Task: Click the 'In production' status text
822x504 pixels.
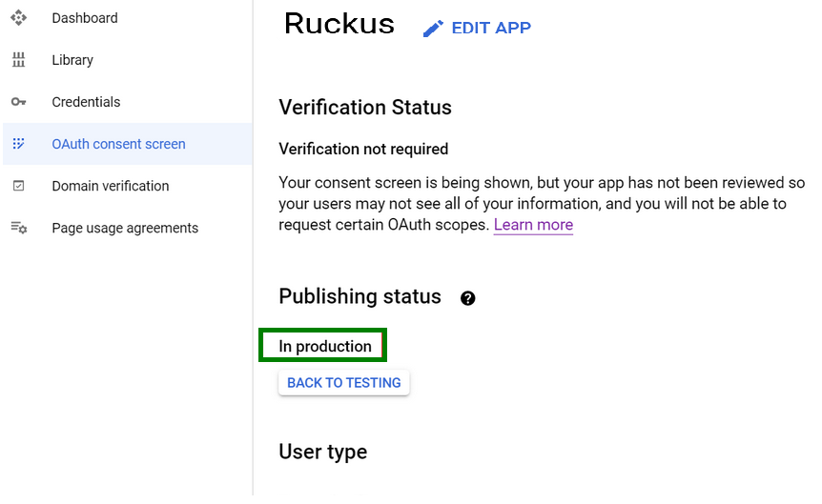Action: click(x=325, y=346)
